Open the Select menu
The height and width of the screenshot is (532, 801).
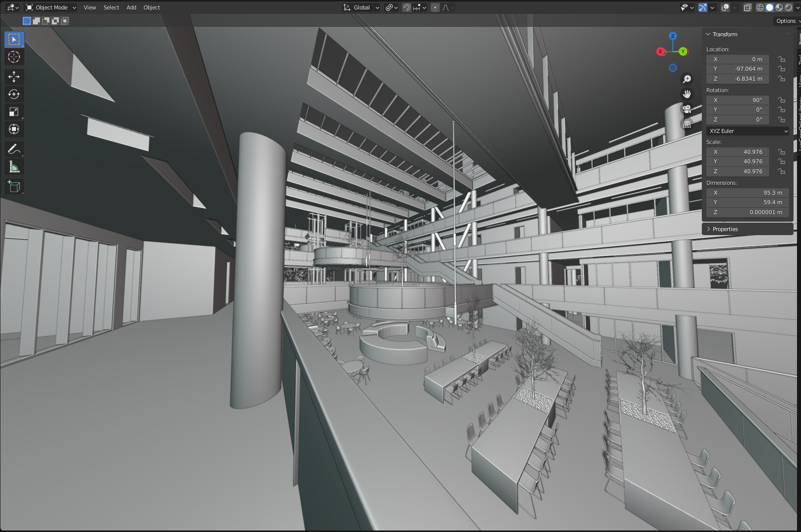(111, 7)
